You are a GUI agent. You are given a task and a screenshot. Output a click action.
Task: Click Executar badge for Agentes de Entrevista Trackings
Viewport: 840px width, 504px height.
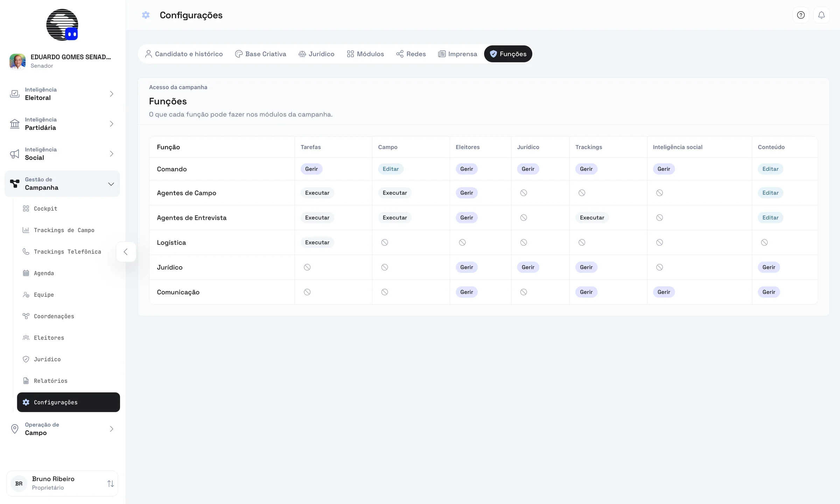click(x=592, y=217)
